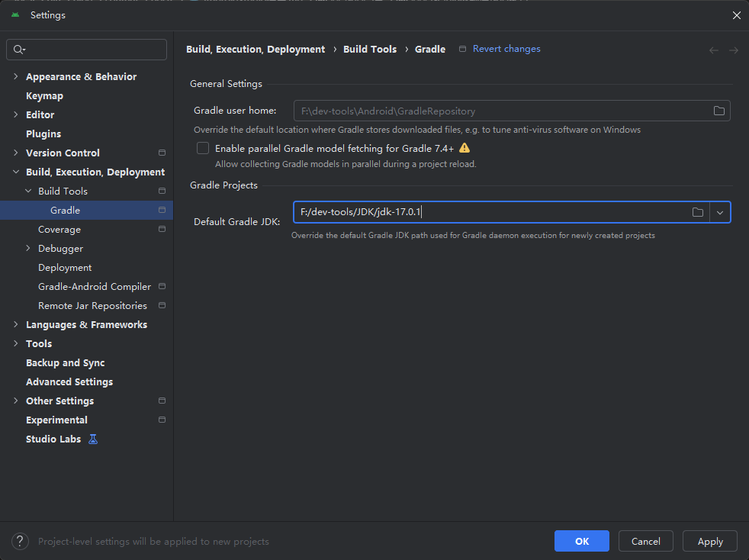The height and width of the screenshot is (560, 749).
Task: Click the back navigation arrow
Action: click(714, 50)
